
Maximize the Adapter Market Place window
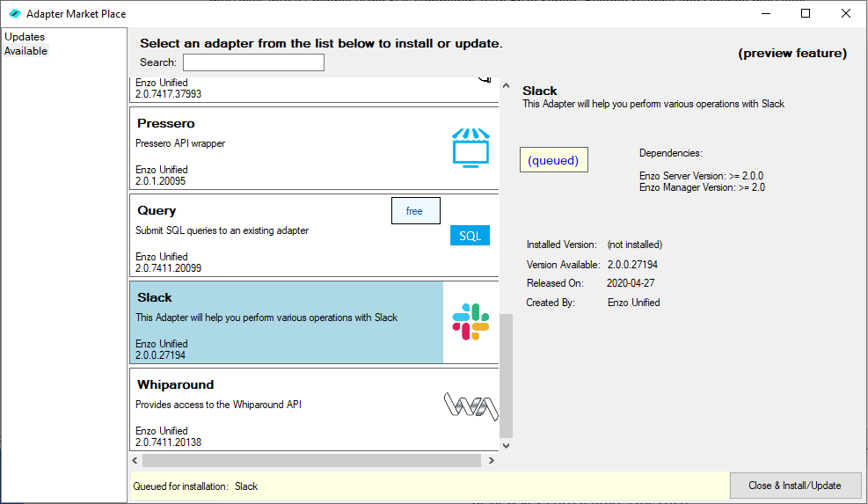[x=806, y=14]
